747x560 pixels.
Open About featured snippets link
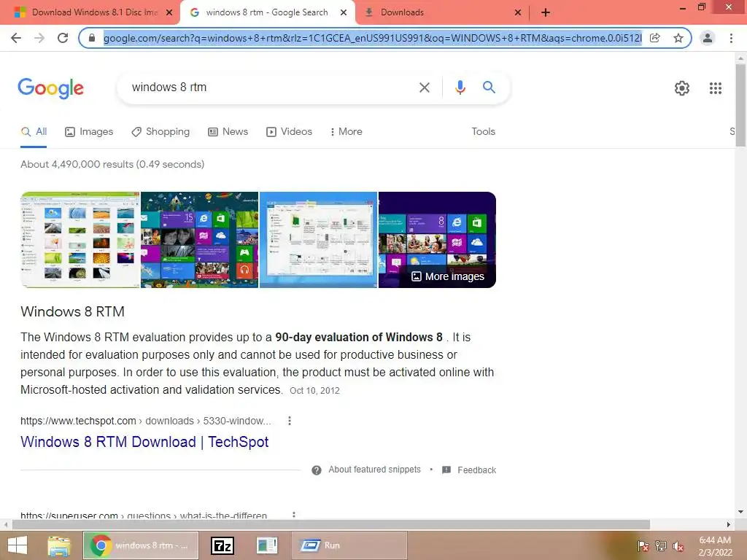point(374,470)
